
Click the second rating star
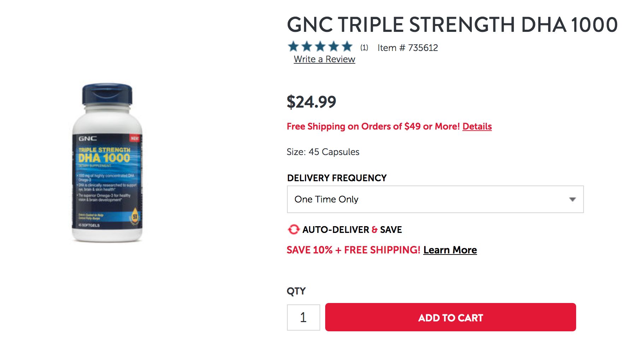coord(307,46)
